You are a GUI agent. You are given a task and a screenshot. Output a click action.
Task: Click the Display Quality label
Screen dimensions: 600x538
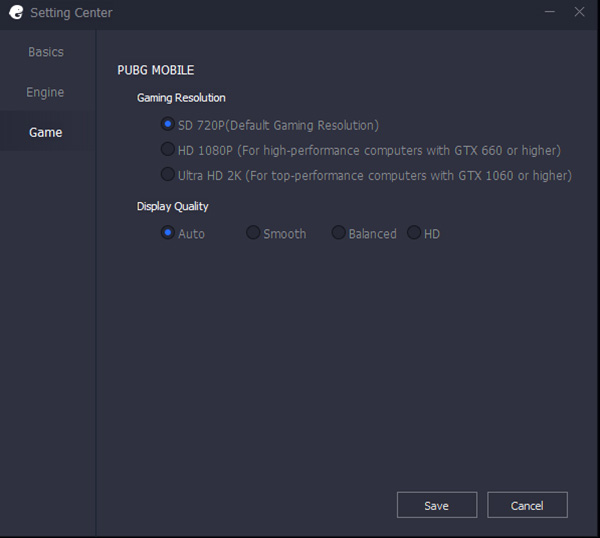(173, 207)
